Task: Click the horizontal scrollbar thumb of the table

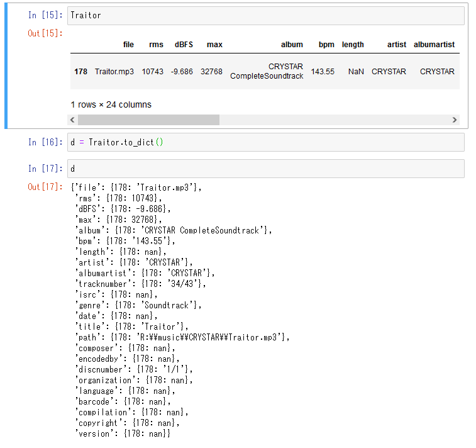Action: tap(149, 120)
